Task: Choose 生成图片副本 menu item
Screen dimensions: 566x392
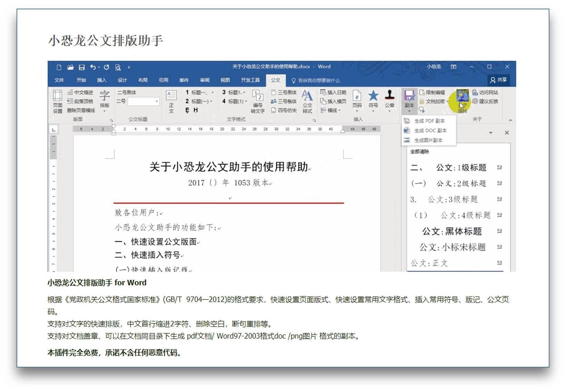Action: [x=429, y=140]
